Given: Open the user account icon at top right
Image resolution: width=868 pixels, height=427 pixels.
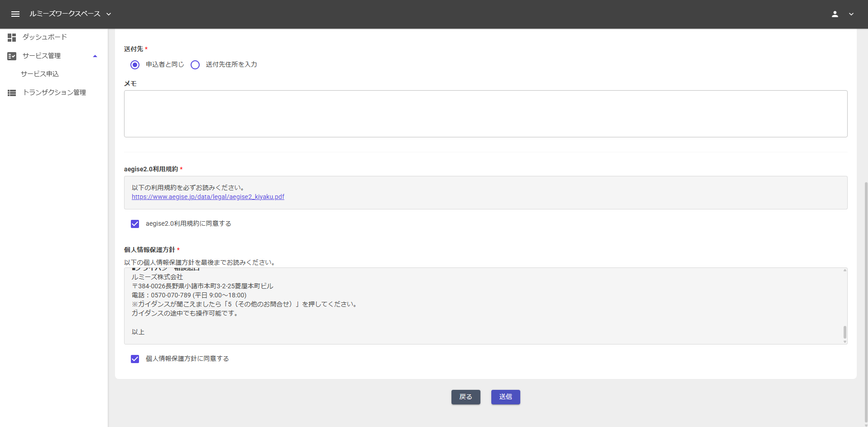Looking at the screenshot, I should tap(834, 14).
